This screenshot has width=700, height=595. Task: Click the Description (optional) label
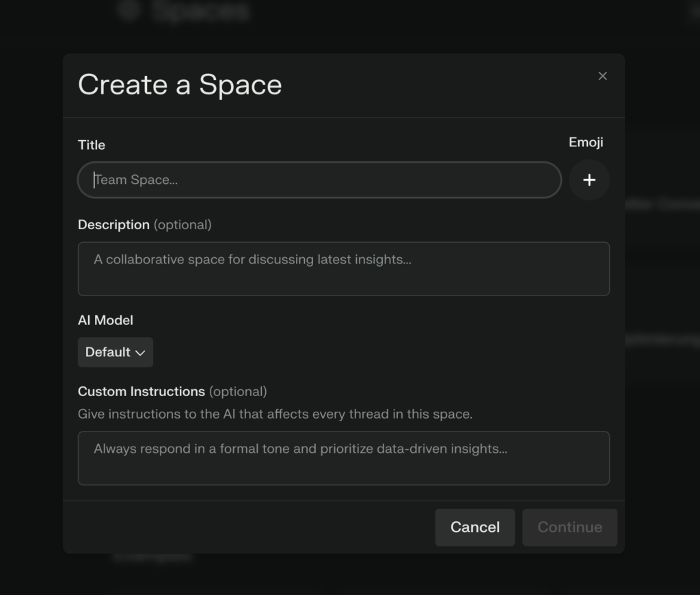click(x=145, y=225)
